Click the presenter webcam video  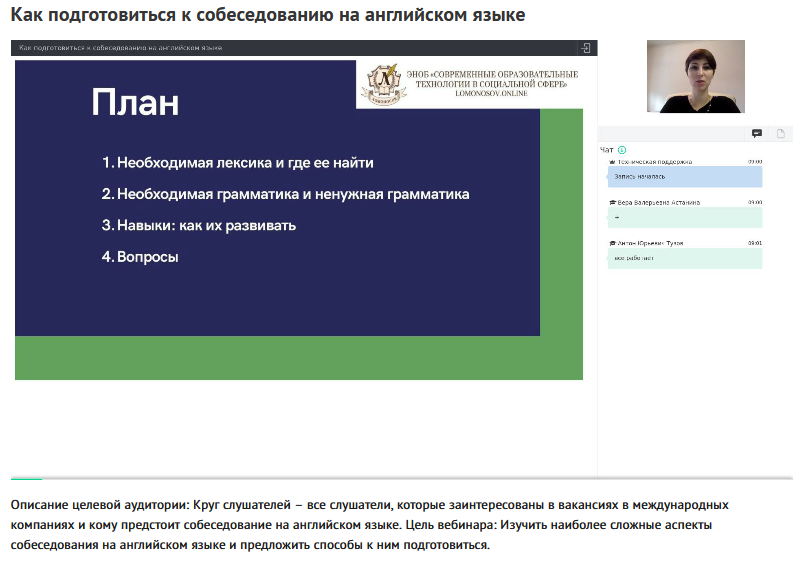click(695, 76)
